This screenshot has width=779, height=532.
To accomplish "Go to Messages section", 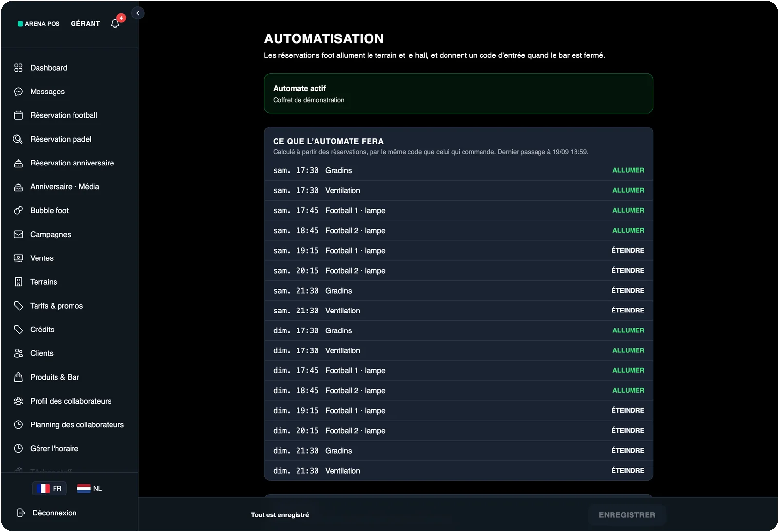I will coord(70,92).
